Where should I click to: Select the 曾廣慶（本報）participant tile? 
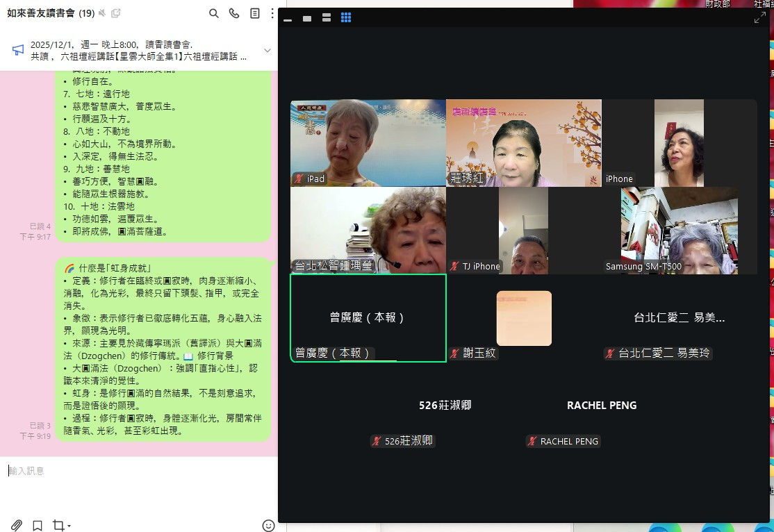368,317
